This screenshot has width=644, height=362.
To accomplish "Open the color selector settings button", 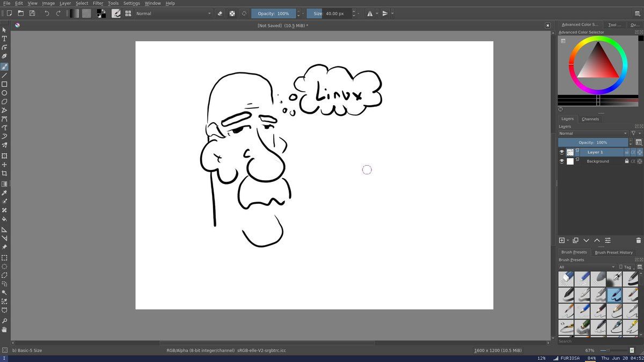I will 563,41.
